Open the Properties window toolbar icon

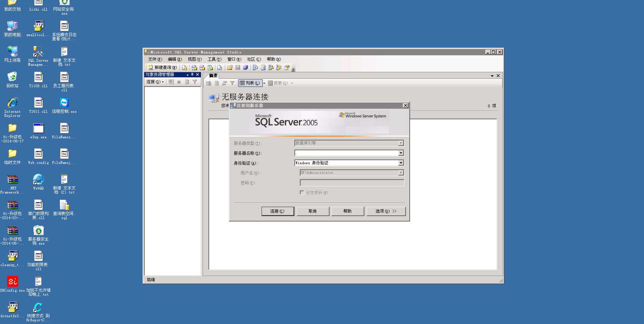(x=287, y=67)
